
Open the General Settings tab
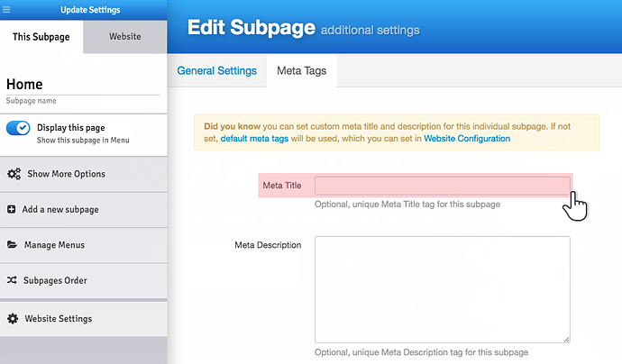click(x=216, y=70)
